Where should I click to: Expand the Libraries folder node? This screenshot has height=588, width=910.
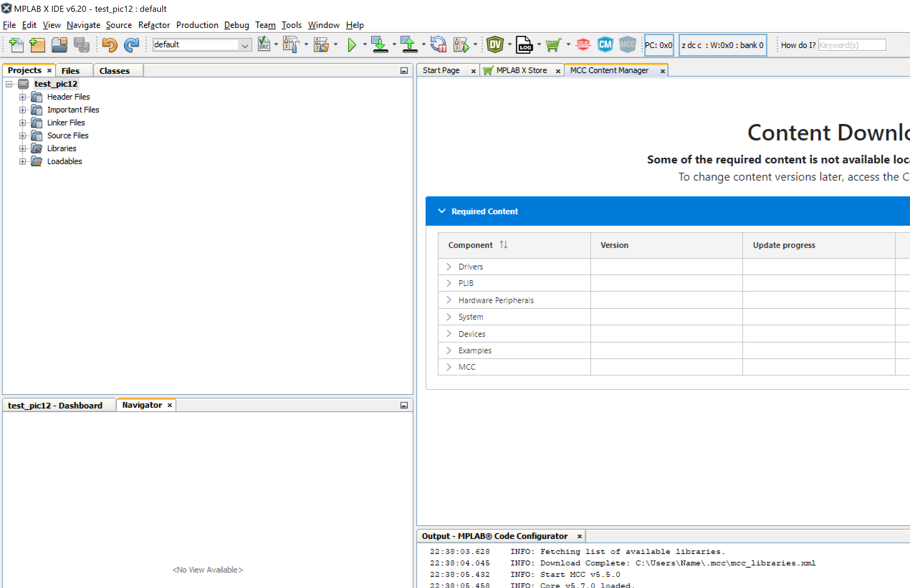pos(23,149)
